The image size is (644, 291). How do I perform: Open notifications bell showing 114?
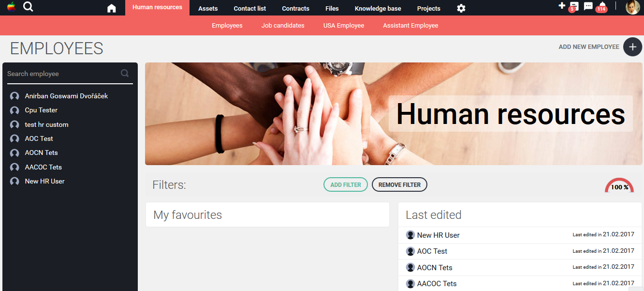[601, 7]
